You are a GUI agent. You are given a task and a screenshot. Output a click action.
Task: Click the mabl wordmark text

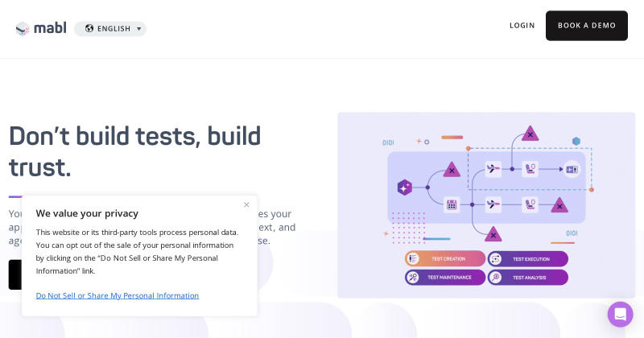click(50, 28)
